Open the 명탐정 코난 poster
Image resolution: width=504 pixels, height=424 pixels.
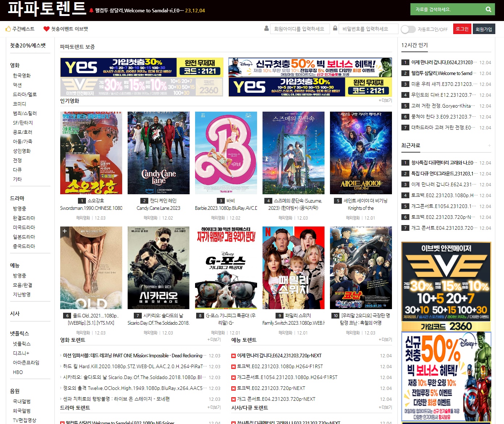pyautogui.click(x=361, y=268)
